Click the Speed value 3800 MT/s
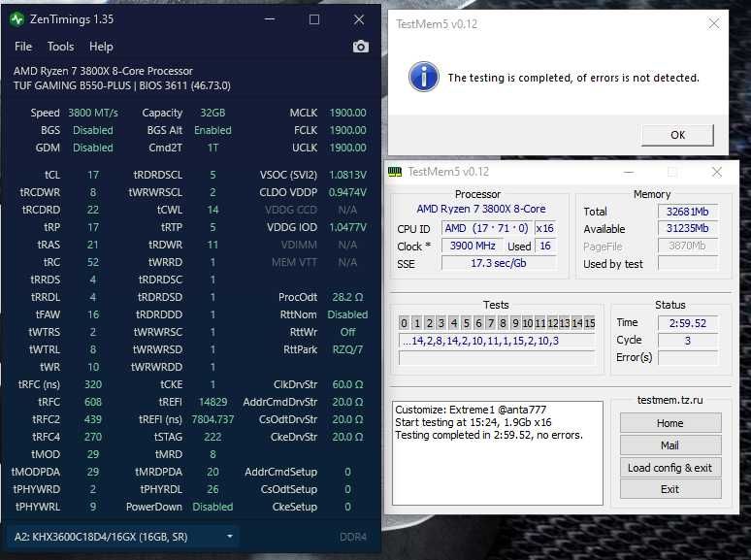Viewport: 751px width, 560px height. pos(93,113)
